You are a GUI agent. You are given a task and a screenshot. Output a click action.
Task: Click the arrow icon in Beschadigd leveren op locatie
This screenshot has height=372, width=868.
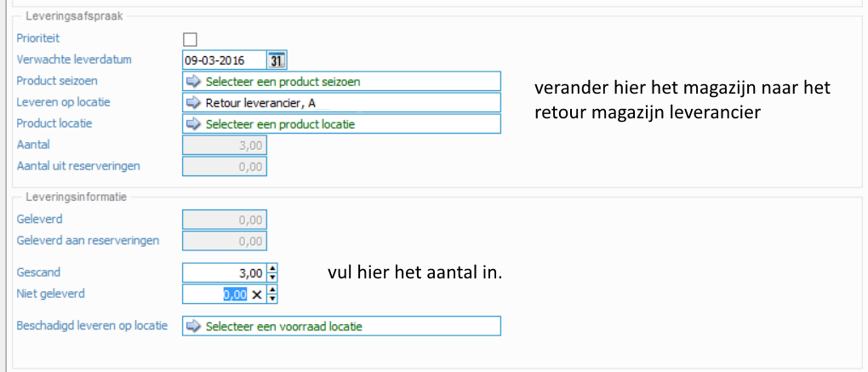coord(192,326)
